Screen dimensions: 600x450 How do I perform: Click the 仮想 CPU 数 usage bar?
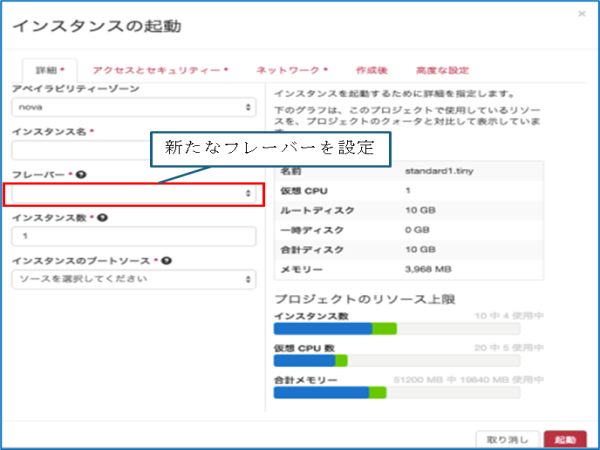[x=396, y=360]
